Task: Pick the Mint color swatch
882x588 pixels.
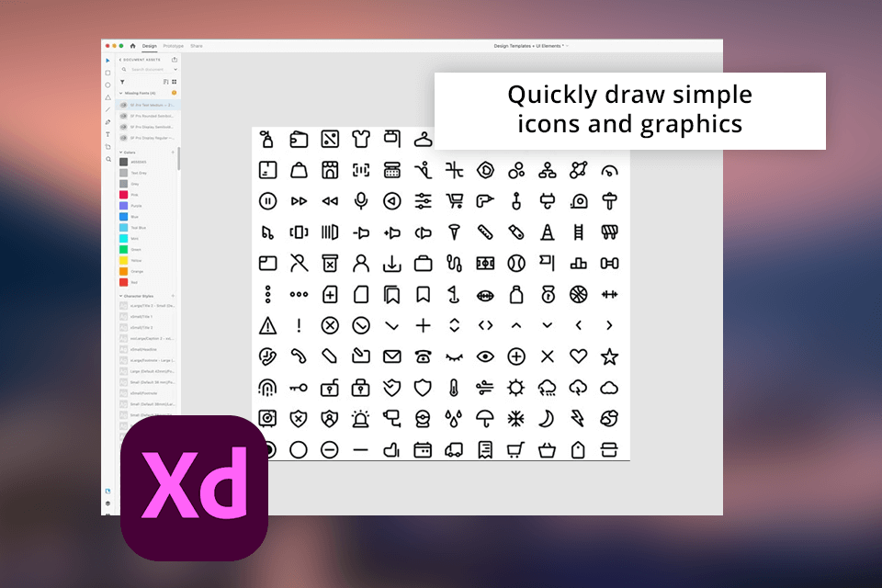Action: tap(124, 239)
